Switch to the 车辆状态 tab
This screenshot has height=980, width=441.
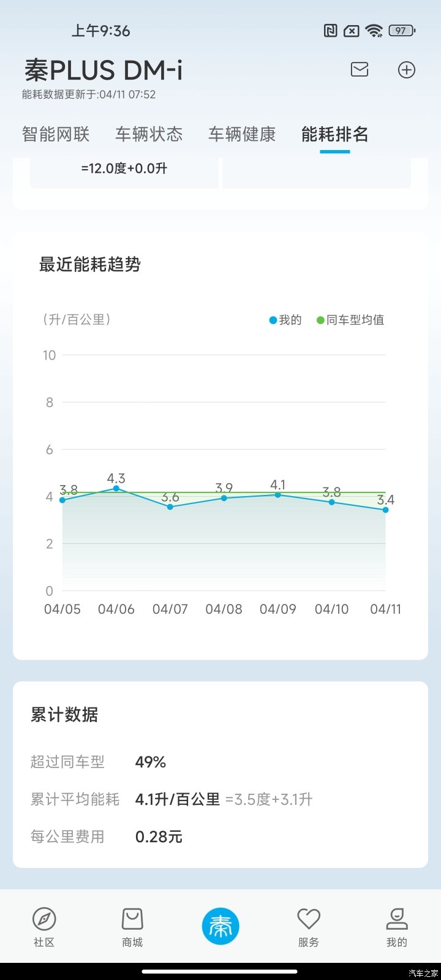click(x=149, y=134)
